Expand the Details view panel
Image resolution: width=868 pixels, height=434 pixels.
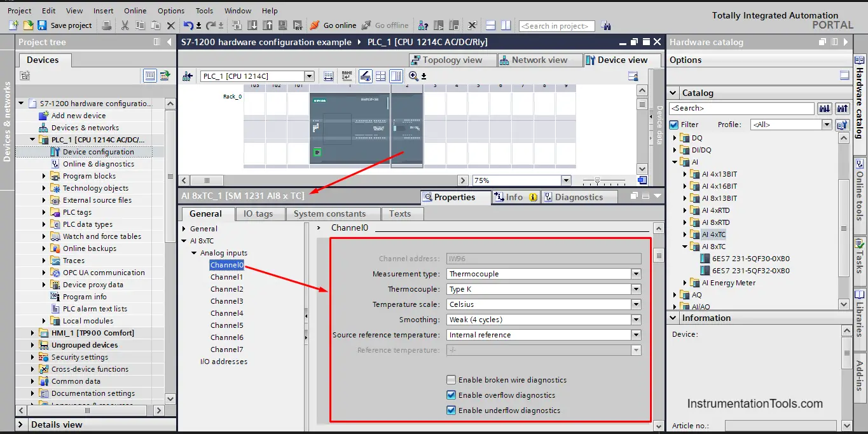[x=21, y=424]
